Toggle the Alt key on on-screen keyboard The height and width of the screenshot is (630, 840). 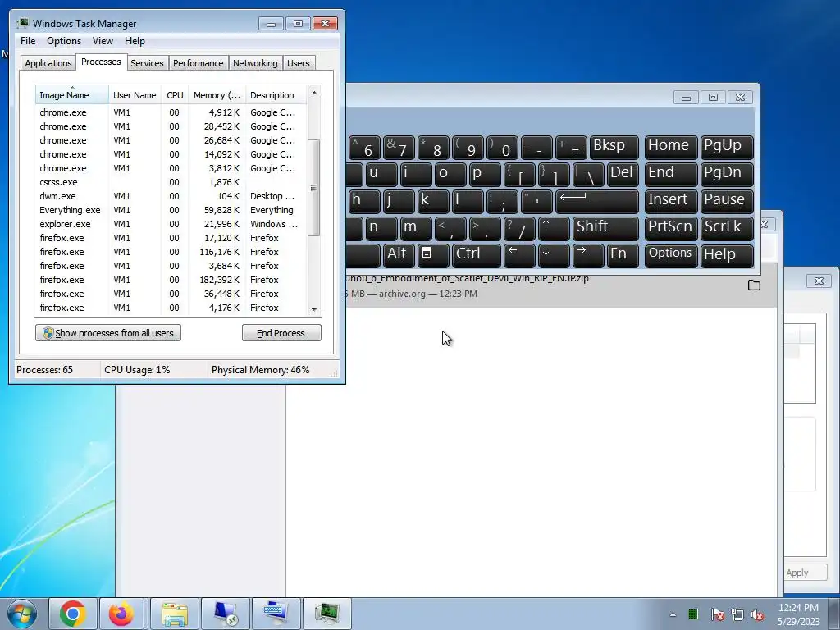pos(399,255)
